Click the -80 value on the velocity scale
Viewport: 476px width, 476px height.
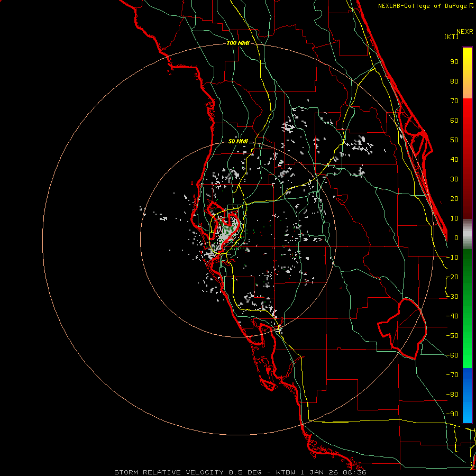tap(453, 395)
